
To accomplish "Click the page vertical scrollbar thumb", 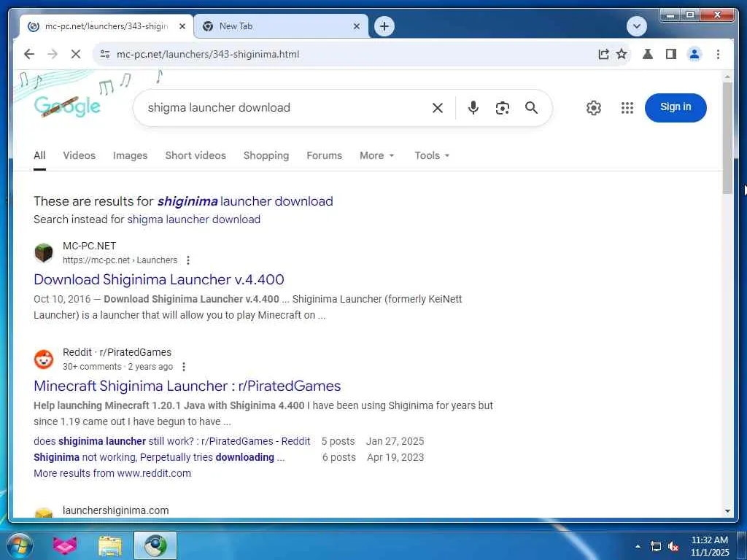I will coord(727,138).
